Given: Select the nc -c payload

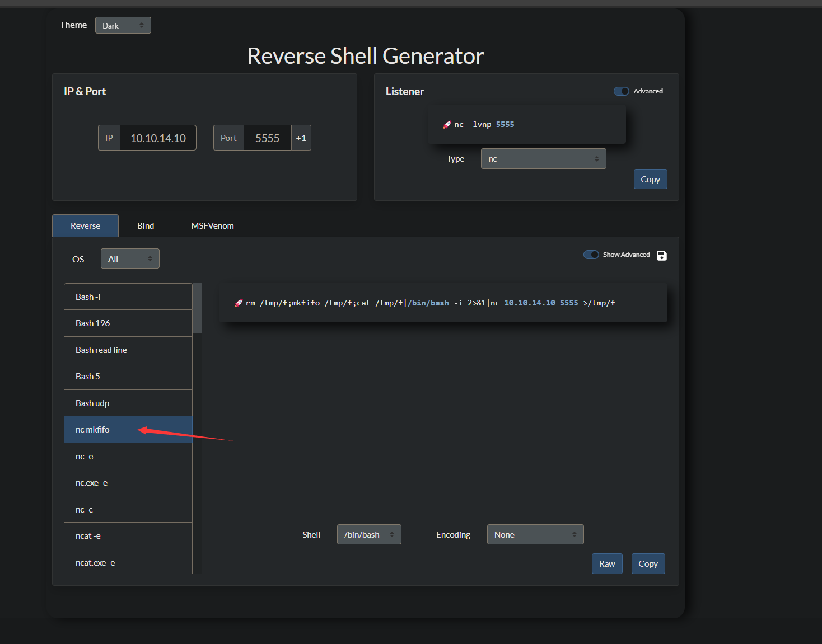Looking at the screenshot, I should 128,509.
